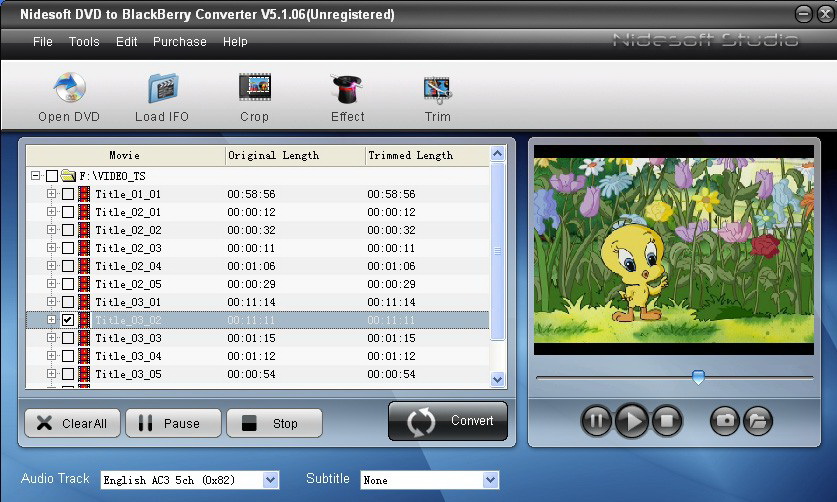Screen dimensions: 837x502
Task: Take a snapshot with the camera icon
Action: [x=724, y=421]
